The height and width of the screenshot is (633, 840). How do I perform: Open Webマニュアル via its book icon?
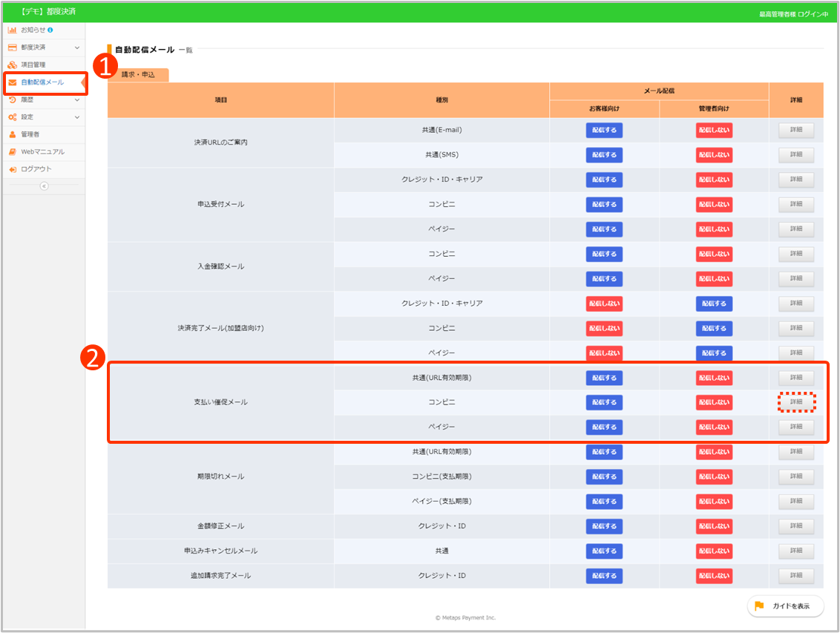pos(13,152)
